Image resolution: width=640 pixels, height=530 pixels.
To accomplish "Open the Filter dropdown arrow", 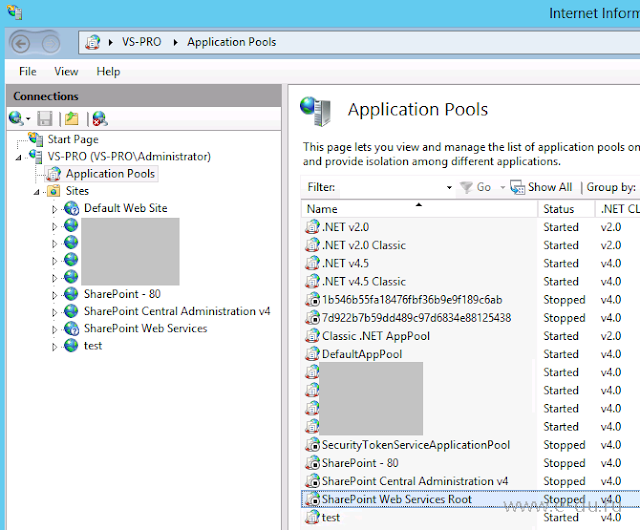I will coord(449,187).
